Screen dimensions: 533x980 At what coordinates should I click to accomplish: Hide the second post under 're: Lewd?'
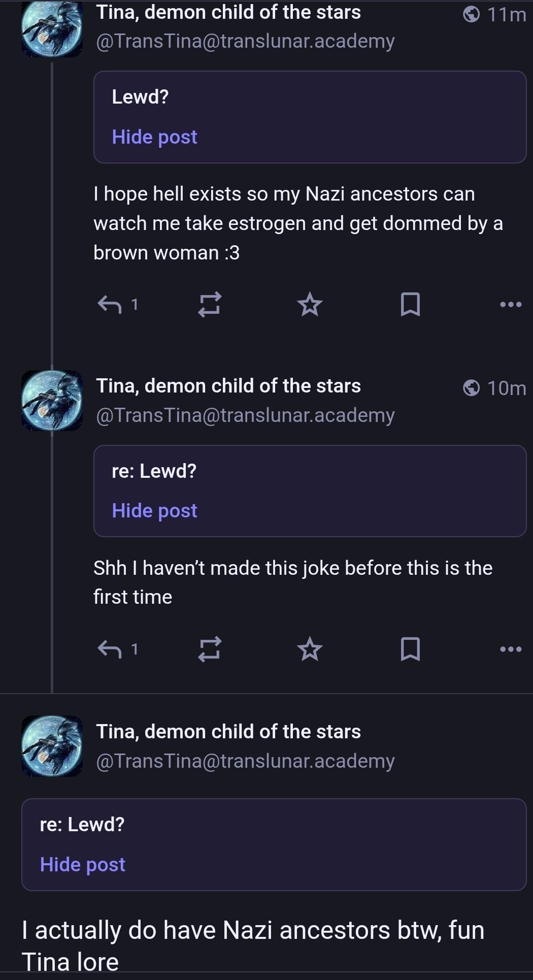click(154, 511)
